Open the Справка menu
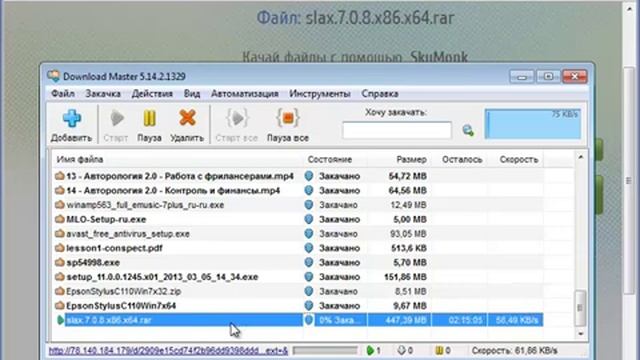640x360 pixels. [380, 94]
